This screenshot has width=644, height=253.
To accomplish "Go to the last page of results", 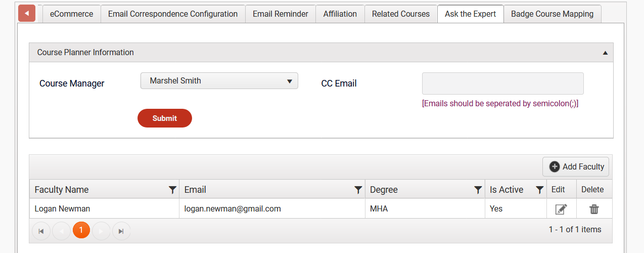I will (x=121, y=231).
